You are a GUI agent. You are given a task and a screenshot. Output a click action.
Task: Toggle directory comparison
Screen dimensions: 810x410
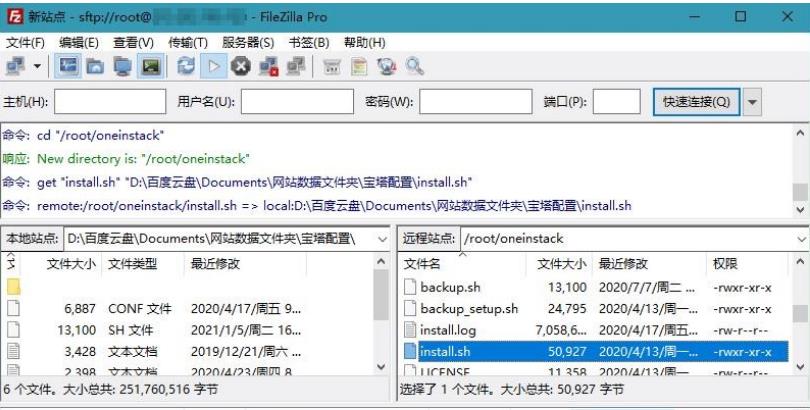coord(359,67)
